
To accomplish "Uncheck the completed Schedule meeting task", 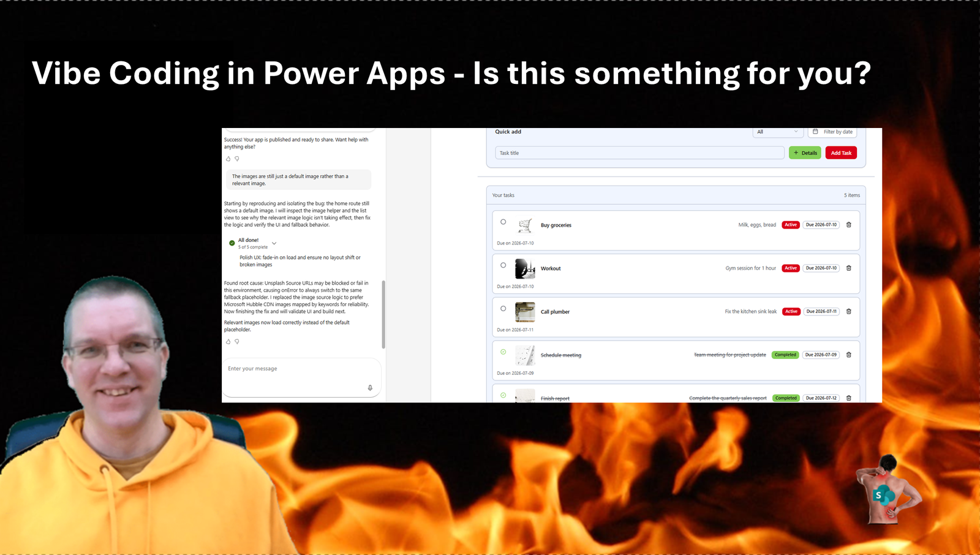I will [x=503, y=352].
